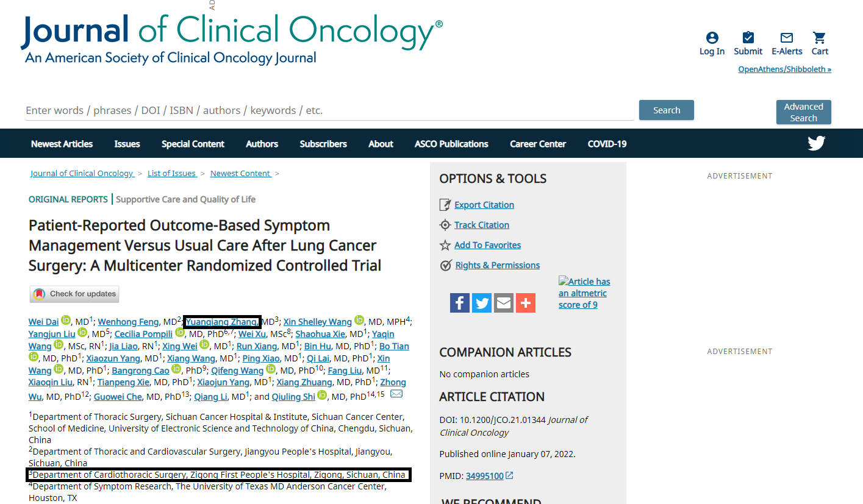This screenshot has width=863, height=504.
Task: Open Xin Shelley Wang's ORCID icon
Action: [x=359, y=321]
